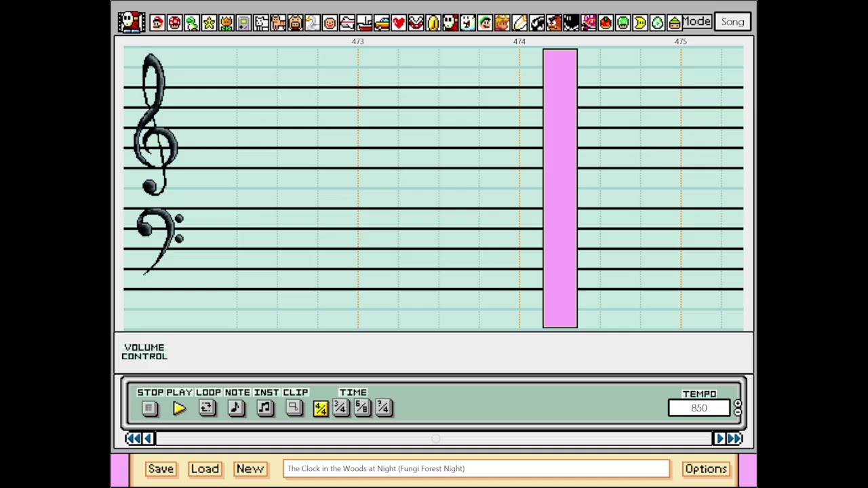Choose 6/8 time signature
The height and width of the screenshot is (488, 868).
[x=362, y=408]
